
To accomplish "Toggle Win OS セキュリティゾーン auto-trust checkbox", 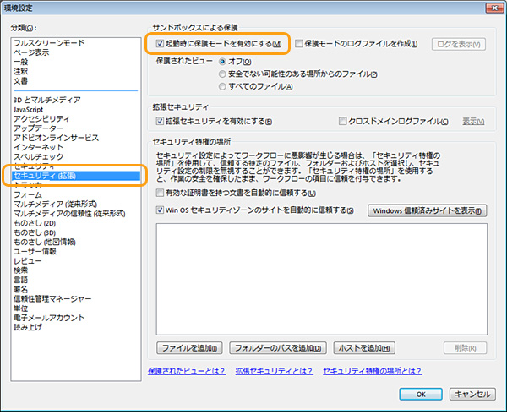I will (x=160, y=210).
